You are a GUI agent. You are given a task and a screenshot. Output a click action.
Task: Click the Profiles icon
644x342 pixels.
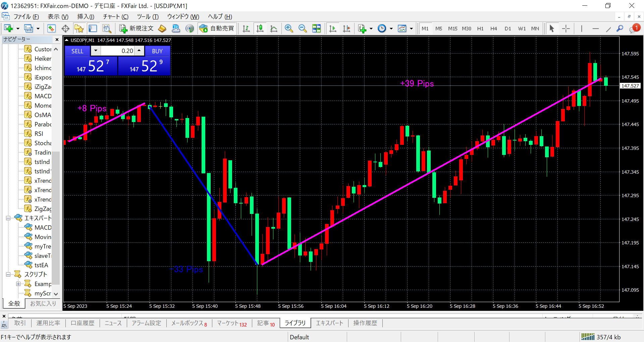(x=29, y=28)
